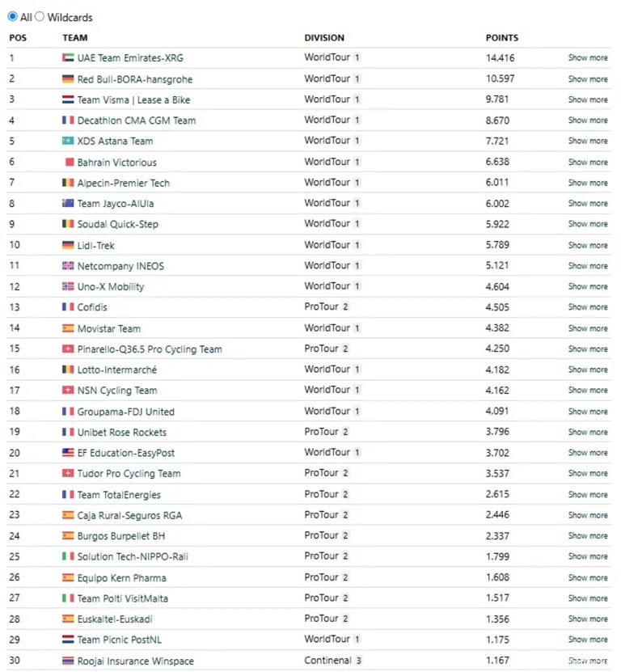
Task: Select the All radio button
Action: click(x=13, y=17)
